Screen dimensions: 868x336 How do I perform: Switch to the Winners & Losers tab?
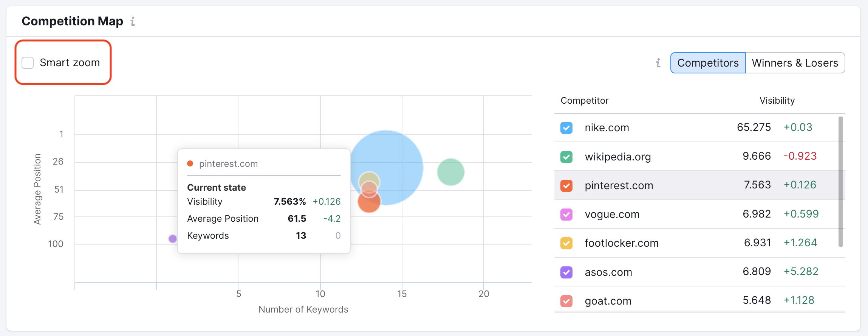pyautogui.click(x=795, y=63)
